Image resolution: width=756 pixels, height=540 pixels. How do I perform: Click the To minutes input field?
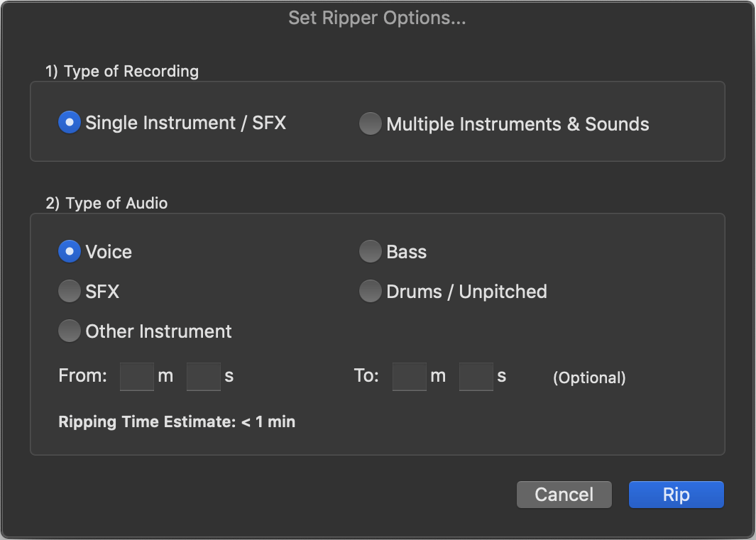pyautogui.click(x=409, y=376)
